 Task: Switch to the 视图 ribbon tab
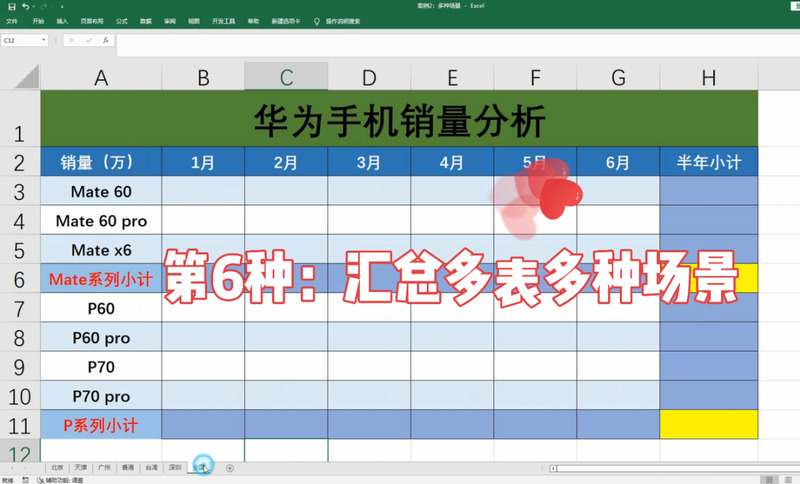coord(194,21)
